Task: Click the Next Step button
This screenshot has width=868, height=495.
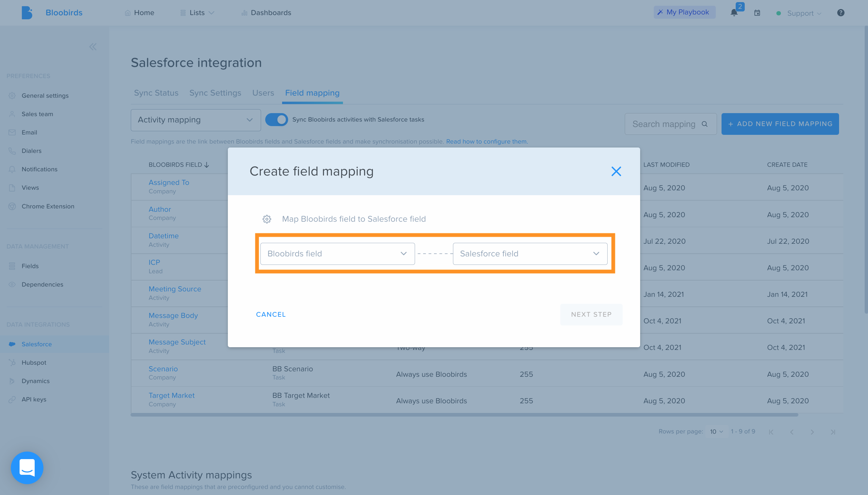Action: click(591, 315)
